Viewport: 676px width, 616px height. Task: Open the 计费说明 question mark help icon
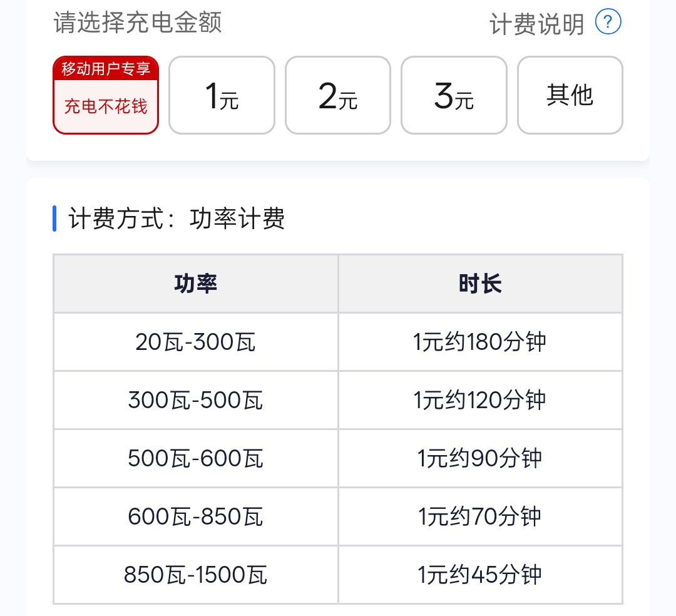point(607,22)
